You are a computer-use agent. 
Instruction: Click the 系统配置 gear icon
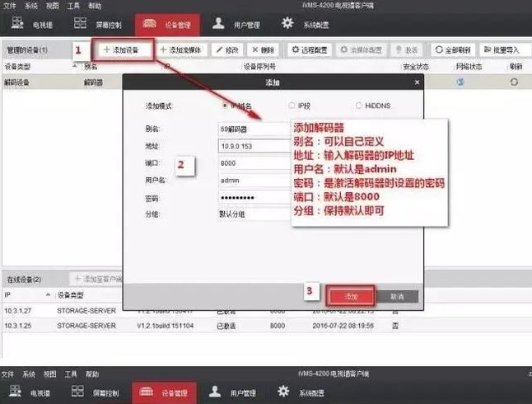coord(287,23)
